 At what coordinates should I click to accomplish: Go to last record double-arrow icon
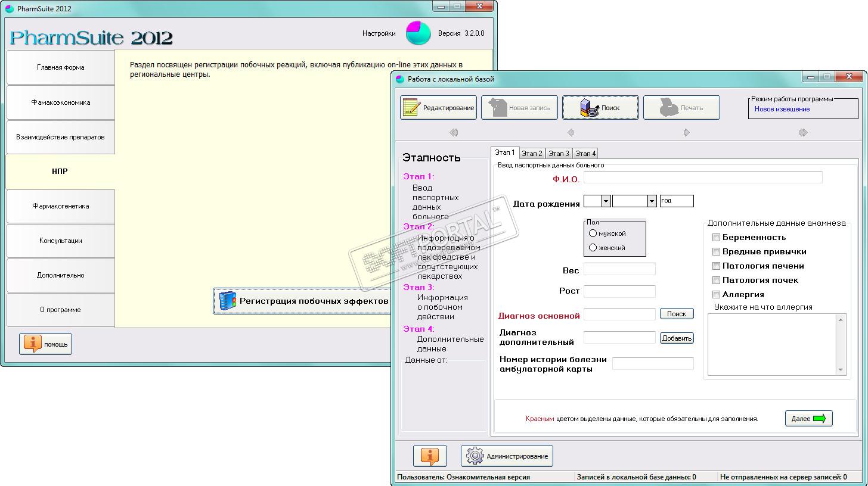tap(803, 133)
